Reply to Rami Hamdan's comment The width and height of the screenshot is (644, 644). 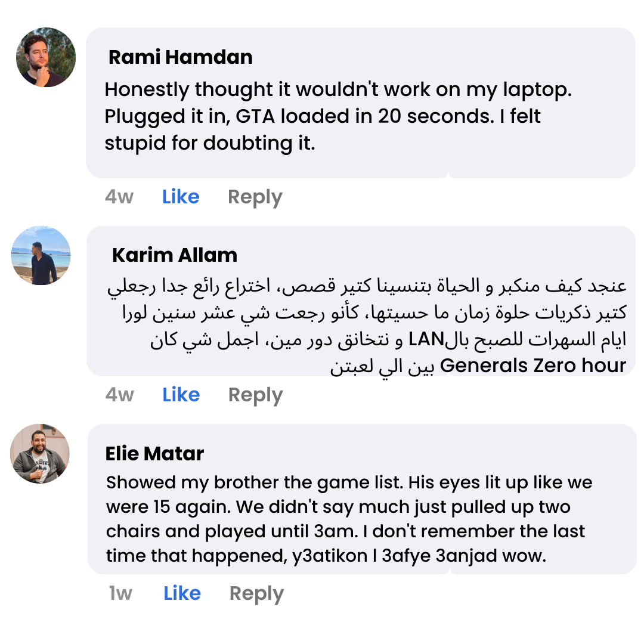pyautogui.click(x=255, y=197)
